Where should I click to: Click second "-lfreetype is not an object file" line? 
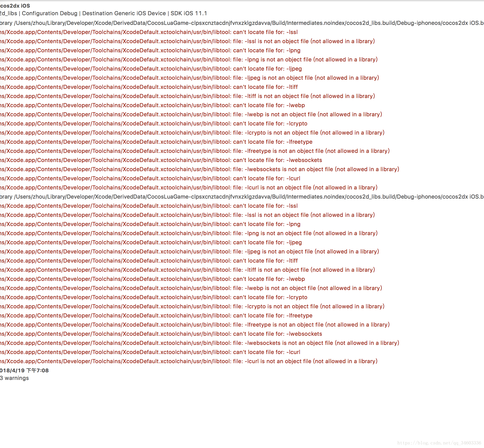coord(195,325)
